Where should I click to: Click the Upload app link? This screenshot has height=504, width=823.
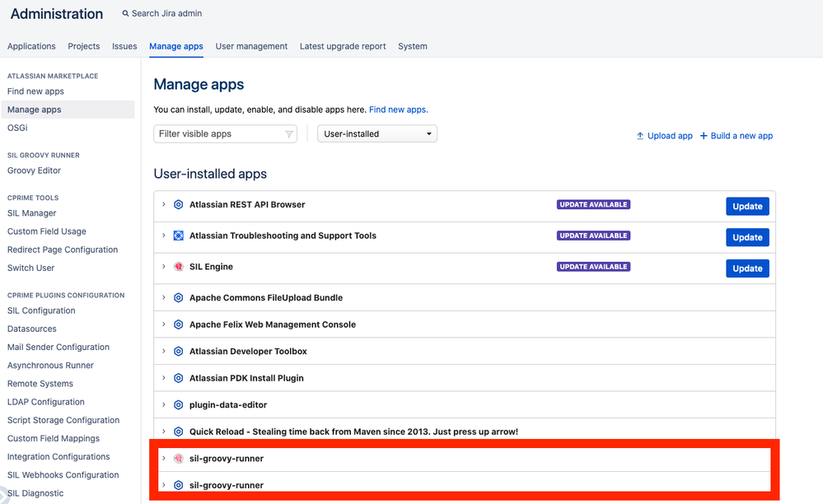670,136
